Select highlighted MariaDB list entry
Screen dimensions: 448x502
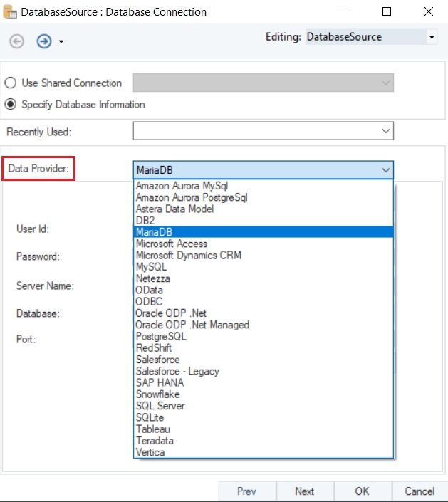point(264,232)
